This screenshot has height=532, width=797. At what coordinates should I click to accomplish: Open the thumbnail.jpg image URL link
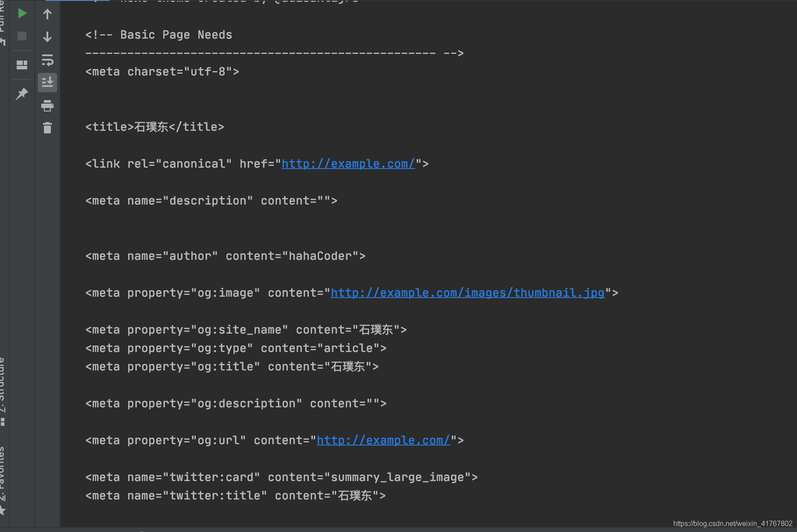(x=467, y=293)
